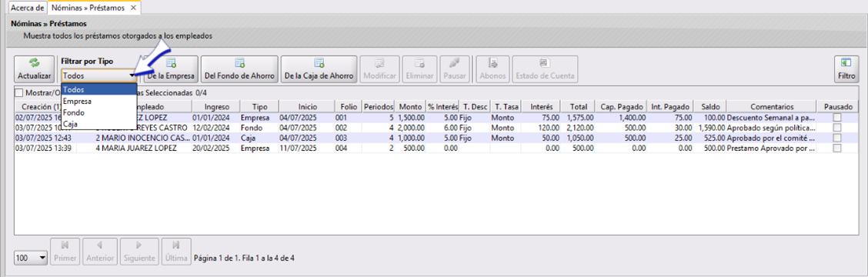
Task: Select Caja in the type list
Action: 99,123
